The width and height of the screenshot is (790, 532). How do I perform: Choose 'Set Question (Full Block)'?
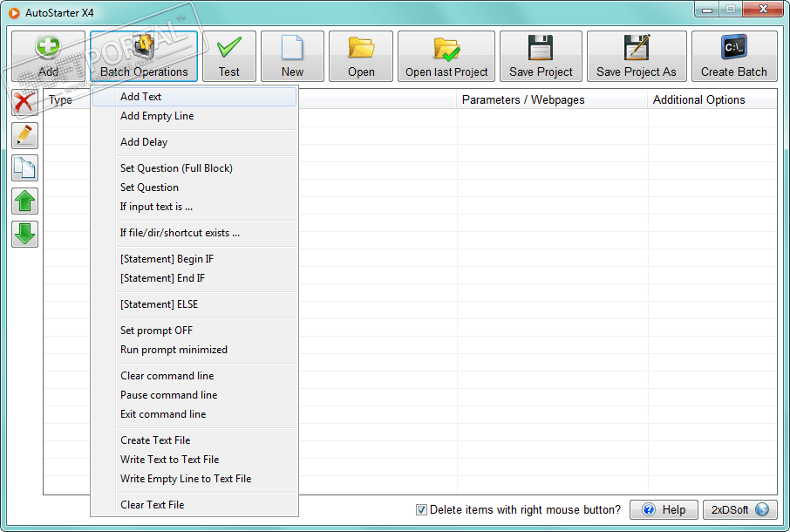click(194, 168)
